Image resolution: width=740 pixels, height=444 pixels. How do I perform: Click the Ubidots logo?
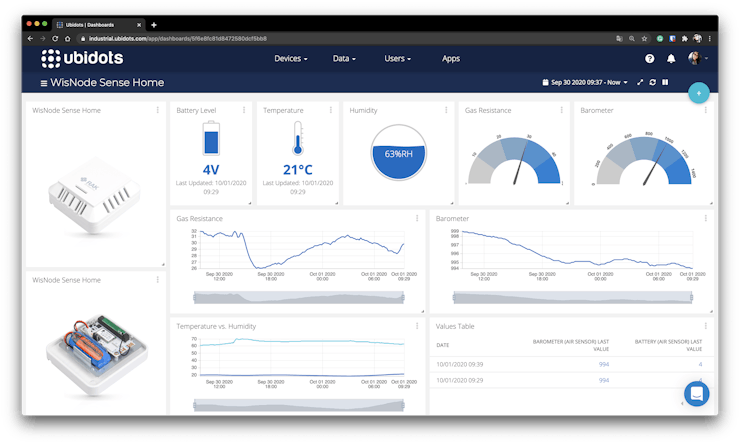(82, 58)
